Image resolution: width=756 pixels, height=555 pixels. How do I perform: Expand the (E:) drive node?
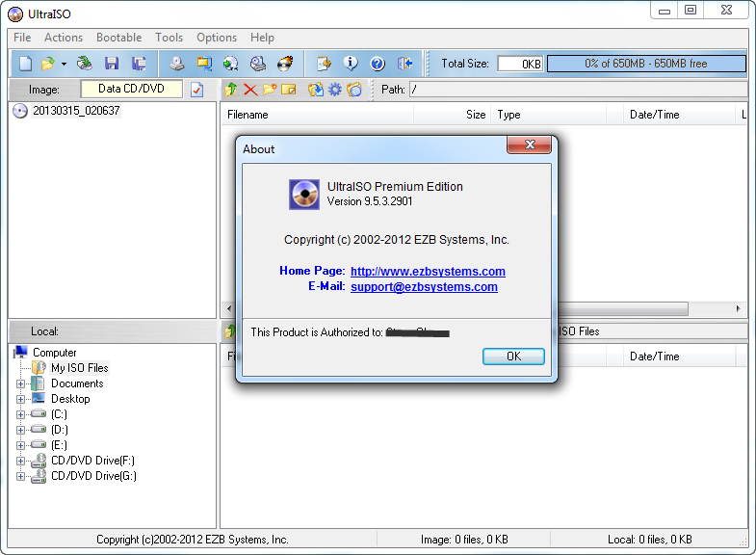coord(20,445)
